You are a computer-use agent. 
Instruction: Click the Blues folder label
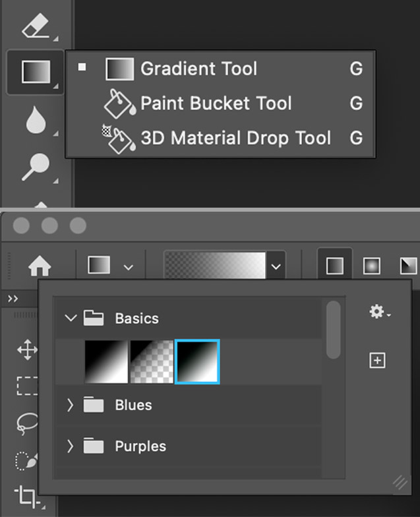(133, 405)
